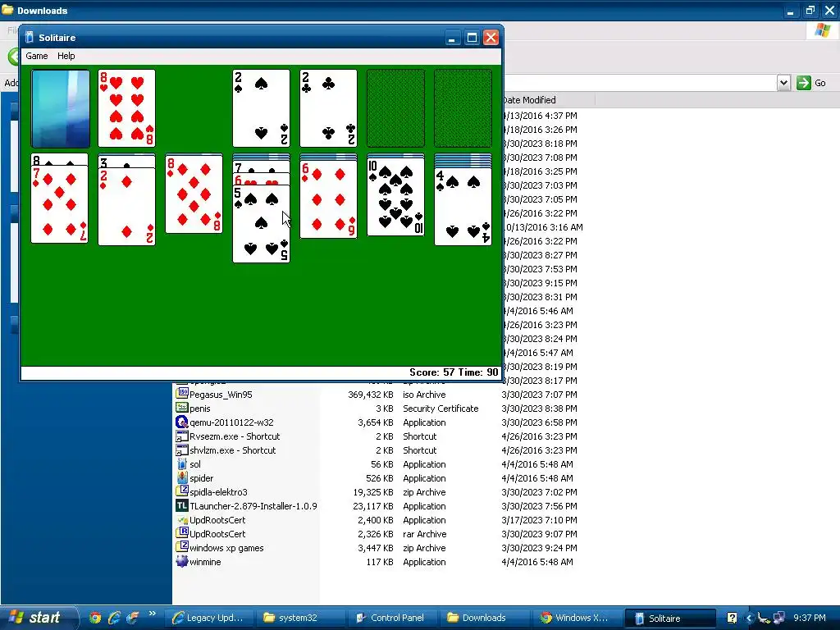Select the winmine application icon
Viewport: 840px width, 630px height.
point(182,561)
